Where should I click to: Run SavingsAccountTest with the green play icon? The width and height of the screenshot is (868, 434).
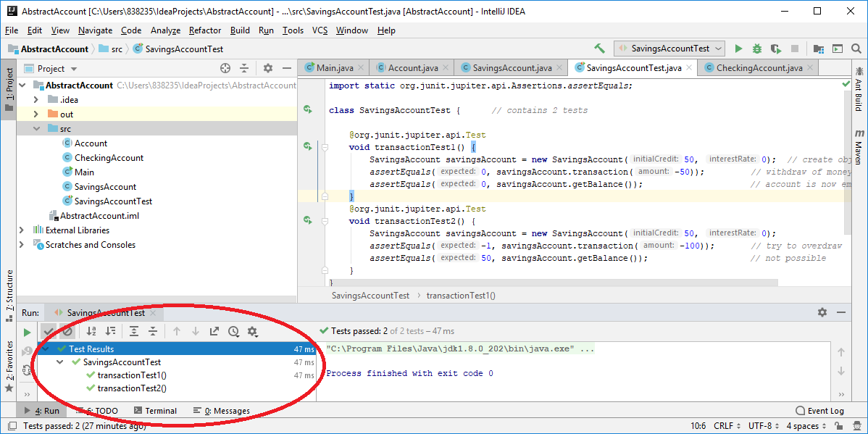pyautogui.click(x=738, y=49)
